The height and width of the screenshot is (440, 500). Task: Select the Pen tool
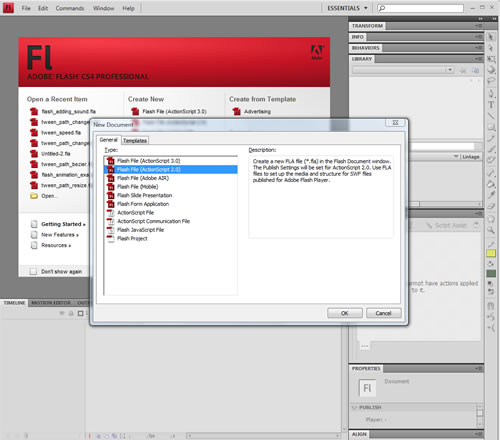[491, 94]
